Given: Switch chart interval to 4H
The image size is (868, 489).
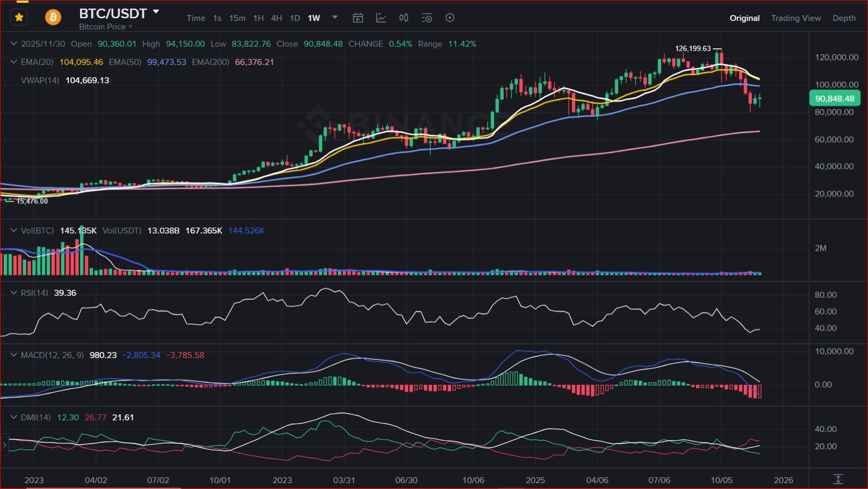Looking at the screenshot, I should pyautogui.click(x=276, y=18).
